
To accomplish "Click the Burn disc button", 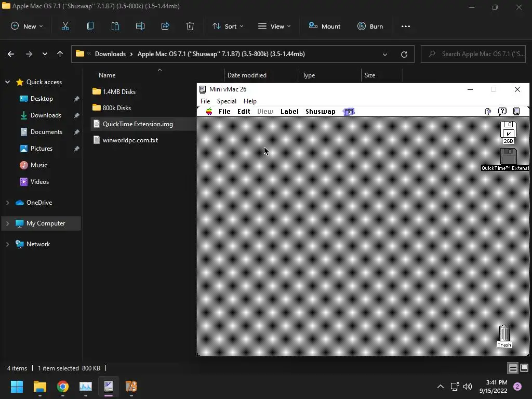I will [x=370, y=26].
